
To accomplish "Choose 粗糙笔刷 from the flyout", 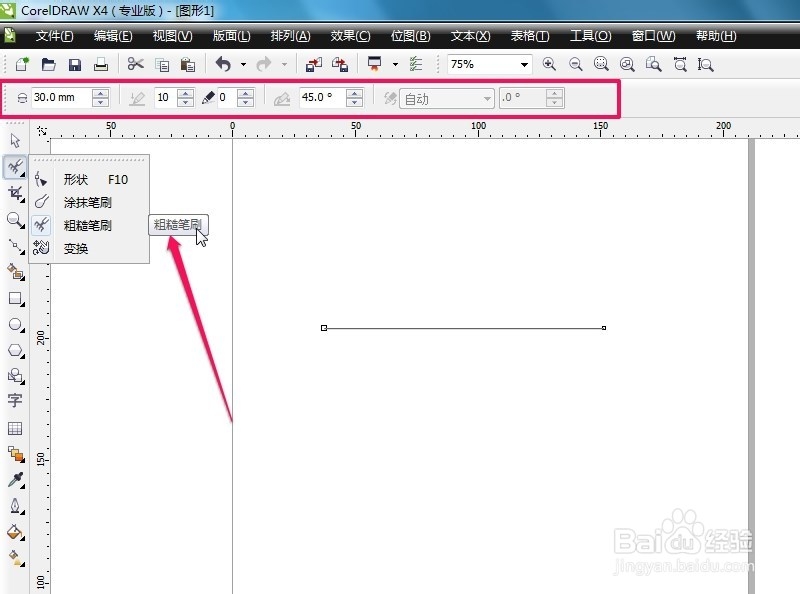I will [89, 226].
